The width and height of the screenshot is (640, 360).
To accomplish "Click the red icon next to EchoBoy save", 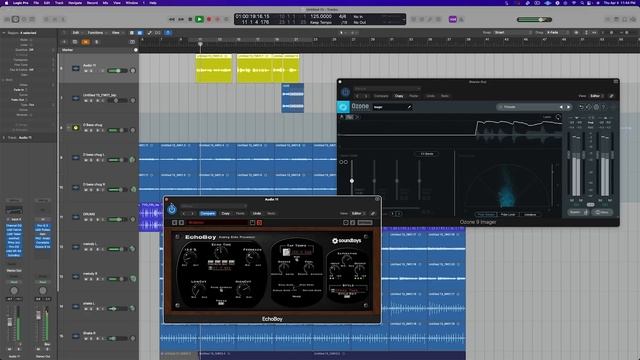I will [260, 222].
